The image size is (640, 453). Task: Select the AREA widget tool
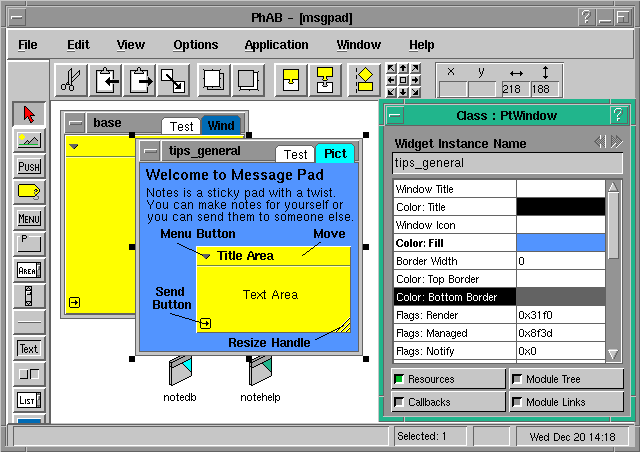point(29,270)
